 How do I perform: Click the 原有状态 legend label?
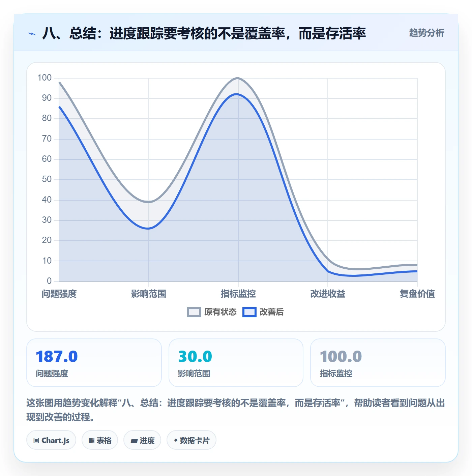pyautogui.click(x=220, y=312)
